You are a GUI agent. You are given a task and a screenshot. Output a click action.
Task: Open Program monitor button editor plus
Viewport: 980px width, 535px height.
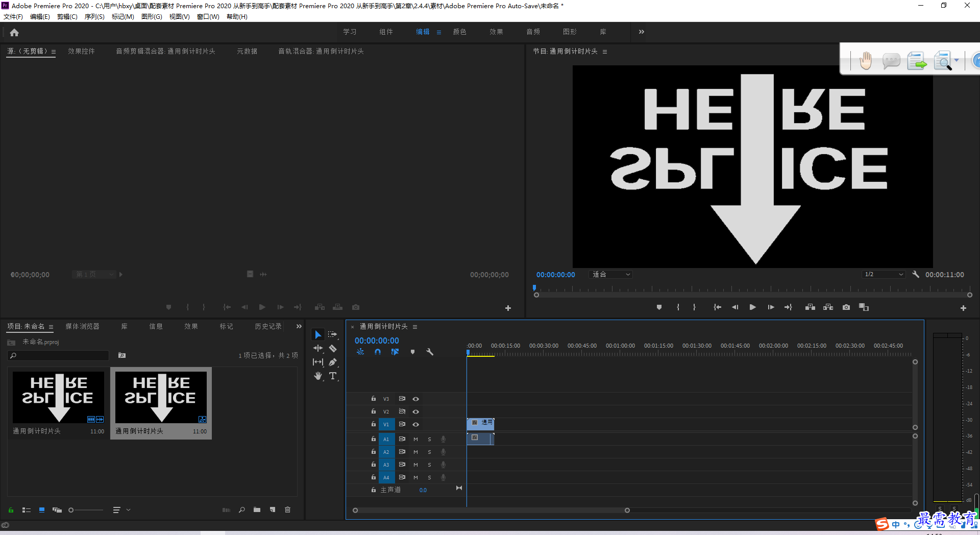coord(963,308)
